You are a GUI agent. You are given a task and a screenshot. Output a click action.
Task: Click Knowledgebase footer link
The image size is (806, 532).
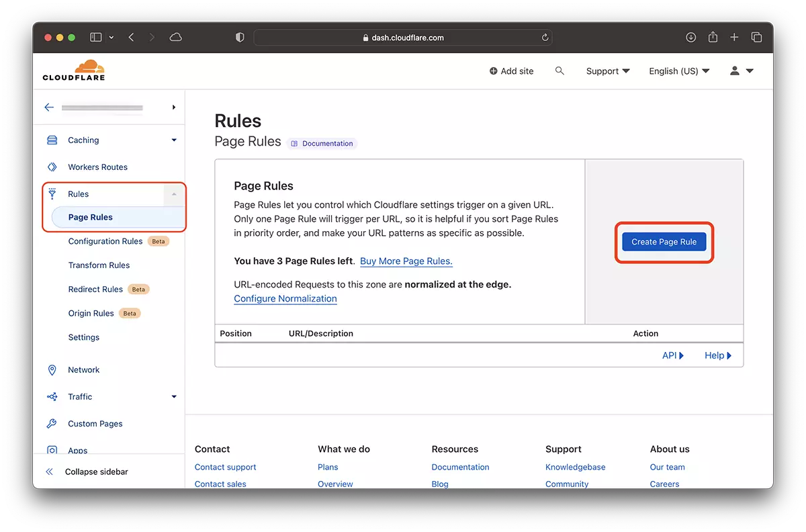576,467
